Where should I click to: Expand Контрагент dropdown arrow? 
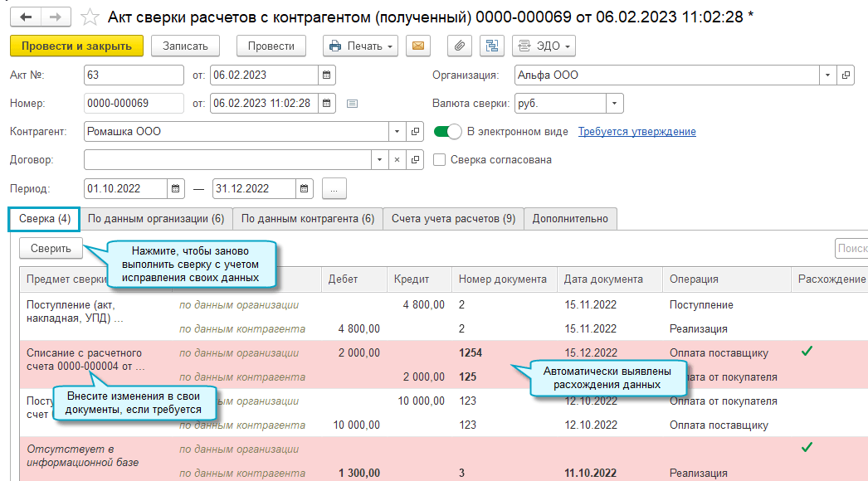tap(397, 132)
